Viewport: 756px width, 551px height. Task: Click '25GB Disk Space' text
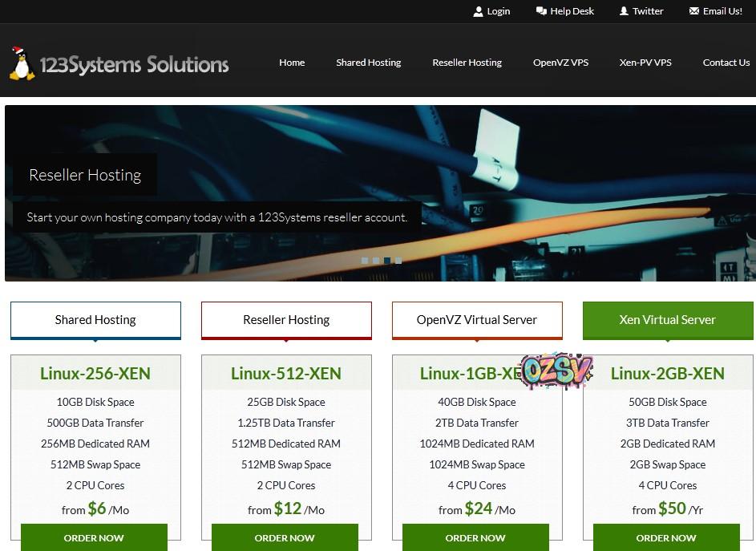tap(286, 402)
